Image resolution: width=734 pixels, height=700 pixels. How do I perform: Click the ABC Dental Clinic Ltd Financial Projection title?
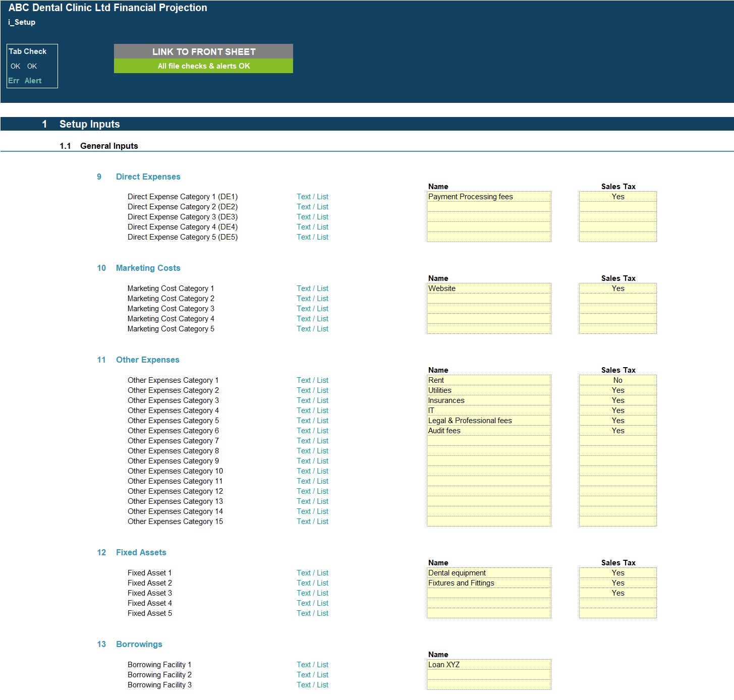click(107, 8)
